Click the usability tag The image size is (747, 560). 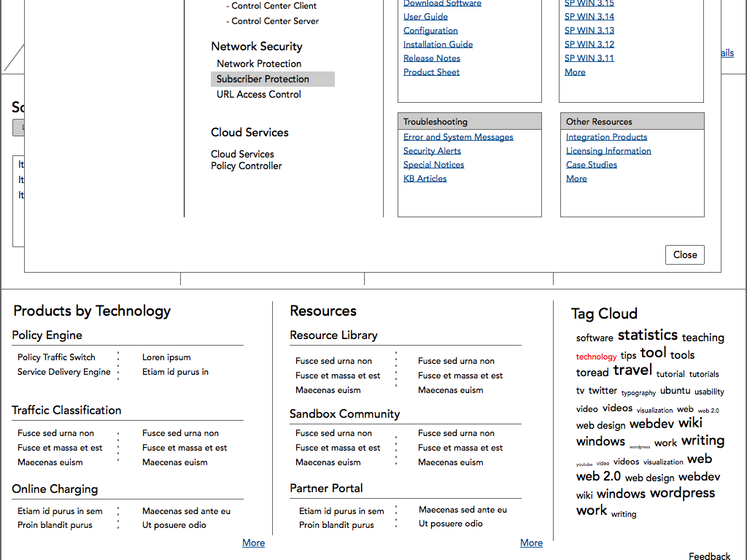(x=709, y=392)
